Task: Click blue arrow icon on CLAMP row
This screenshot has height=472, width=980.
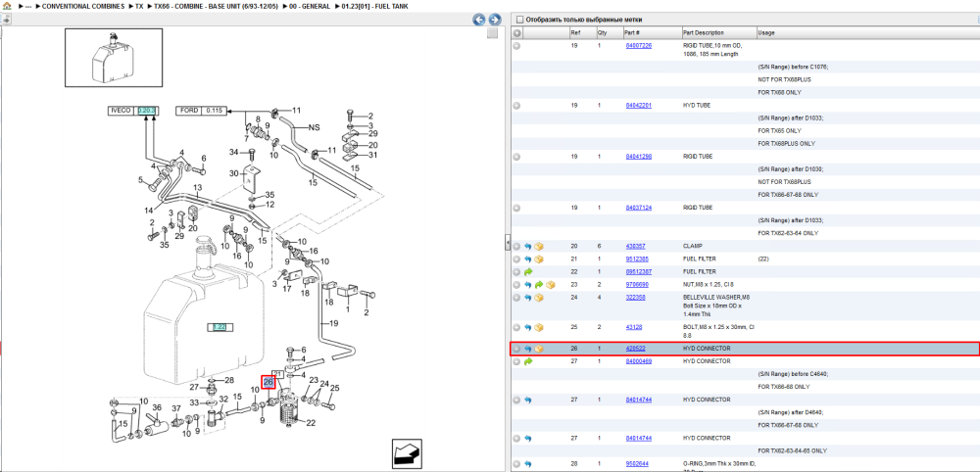Action: click(x=527, y=246)
